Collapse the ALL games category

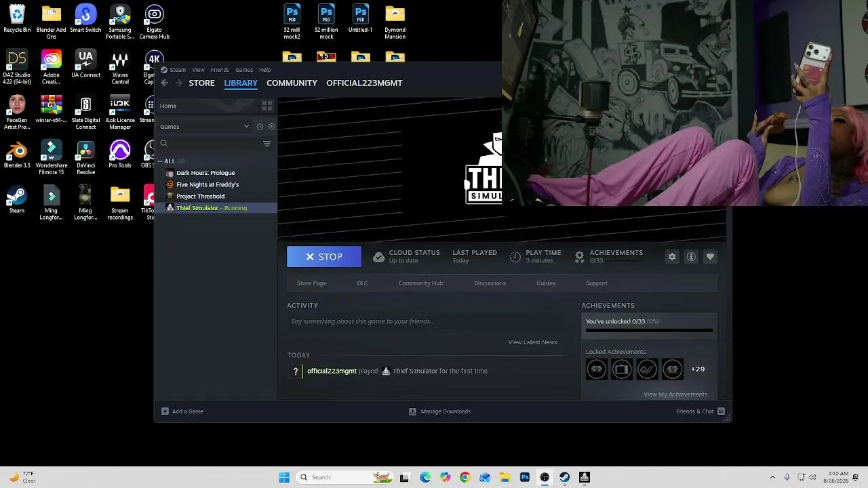click(x=161, y=161)
